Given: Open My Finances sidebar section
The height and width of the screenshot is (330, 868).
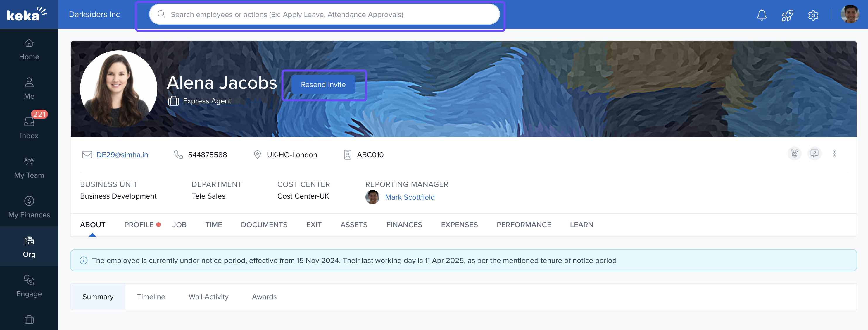Looking at the screenshot, I should [29, 207].
